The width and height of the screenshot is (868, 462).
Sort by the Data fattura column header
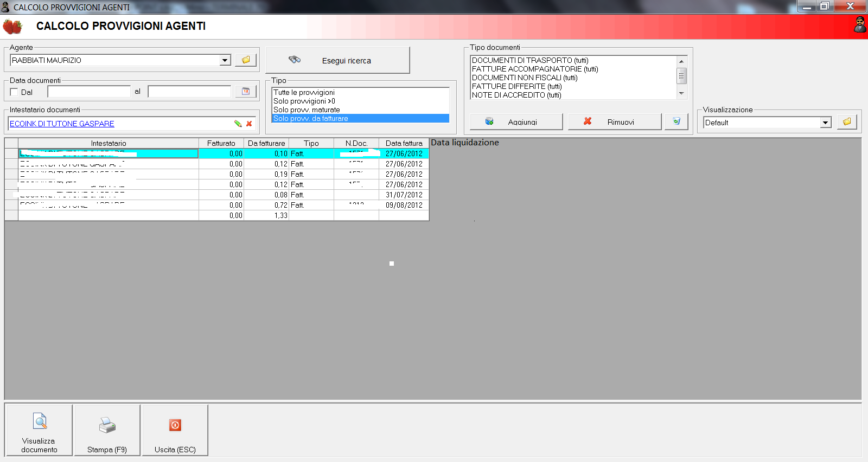404,143
